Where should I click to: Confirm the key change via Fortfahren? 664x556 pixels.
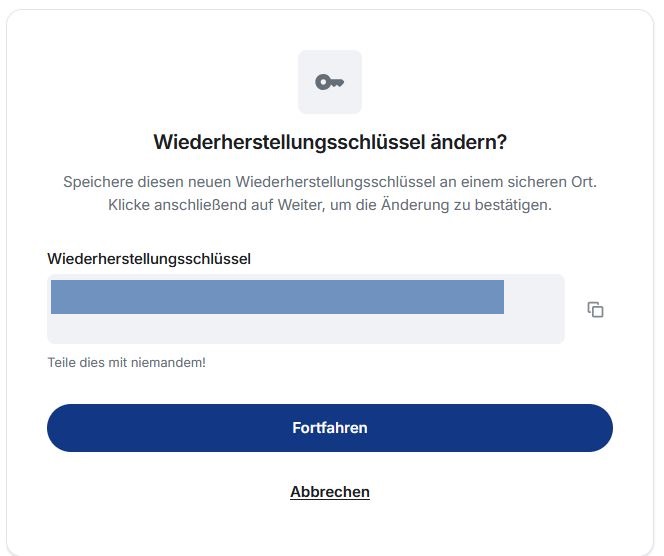[x=330, y=428]
